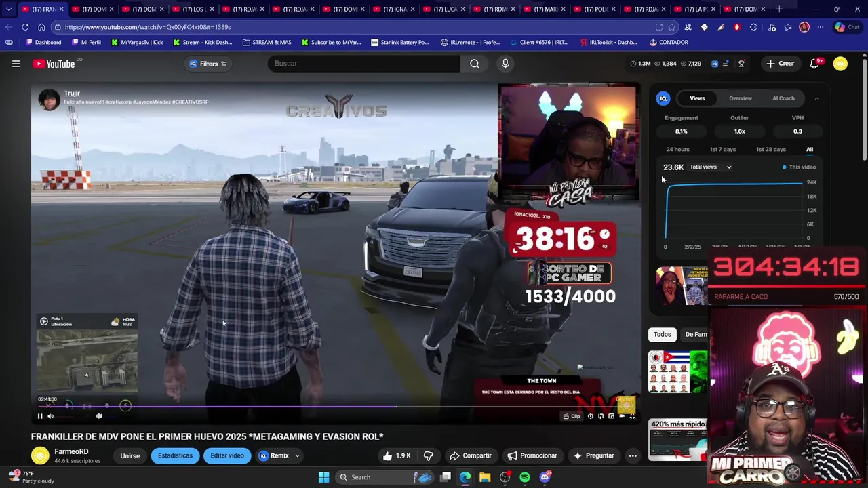Screen dimensions: 868x488
Task: Open File Explorer from the taskbar
Action: pyautogui.click(x=485, y=477)
